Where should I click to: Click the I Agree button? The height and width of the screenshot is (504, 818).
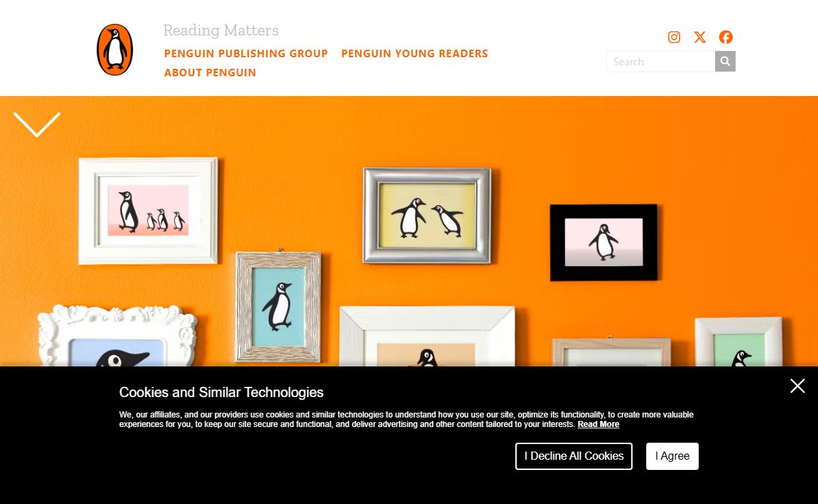pos(672,456)
